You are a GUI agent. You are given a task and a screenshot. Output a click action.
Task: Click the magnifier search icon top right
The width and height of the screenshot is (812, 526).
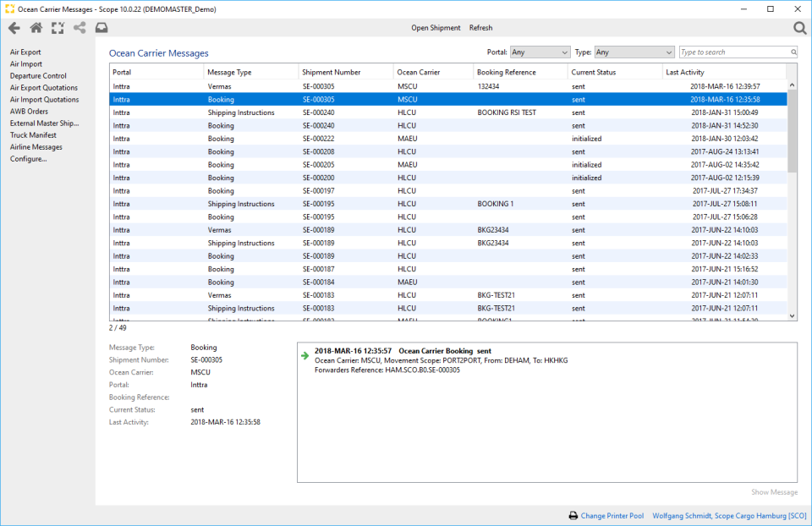click(799, 29)
